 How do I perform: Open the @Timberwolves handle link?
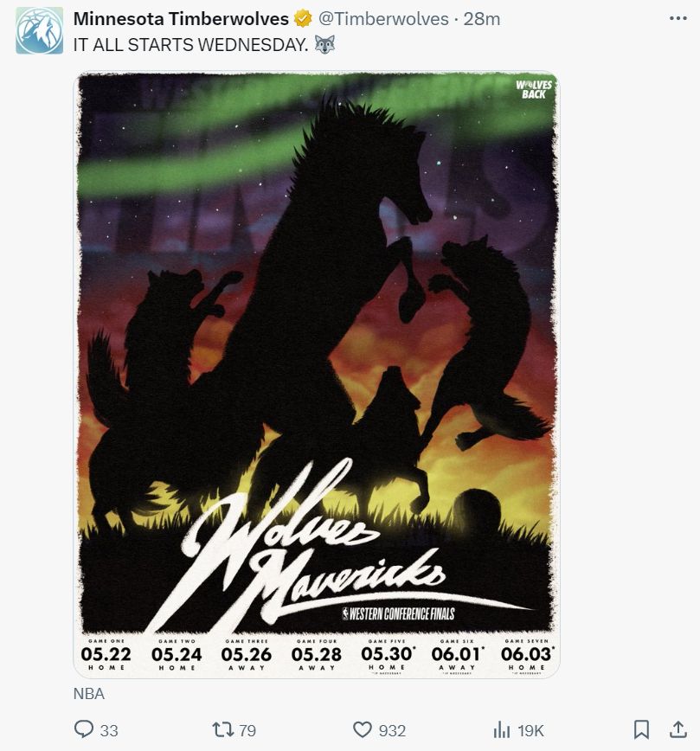click(x=383, y=19)
